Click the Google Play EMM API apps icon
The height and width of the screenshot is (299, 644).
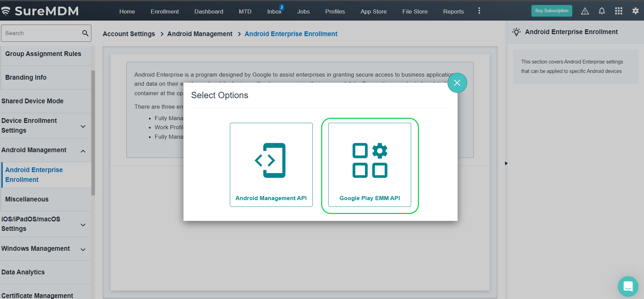point(370,160)
